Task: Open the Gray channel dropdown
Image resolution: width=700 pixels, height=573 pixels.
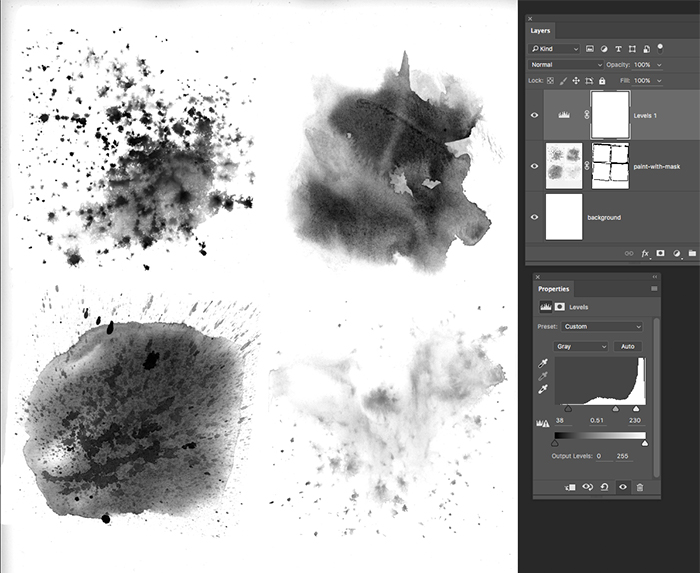Action: [581, 346]
